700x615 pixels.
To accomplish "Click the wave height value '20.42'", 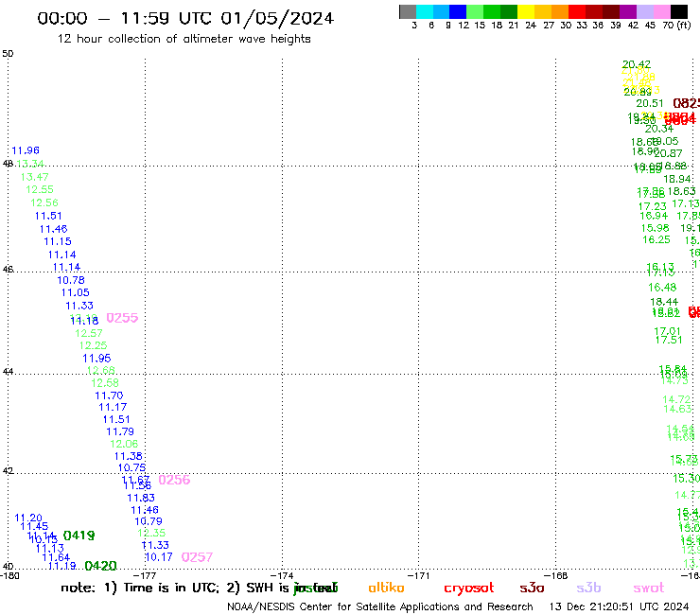I will (x=637, y=64).
